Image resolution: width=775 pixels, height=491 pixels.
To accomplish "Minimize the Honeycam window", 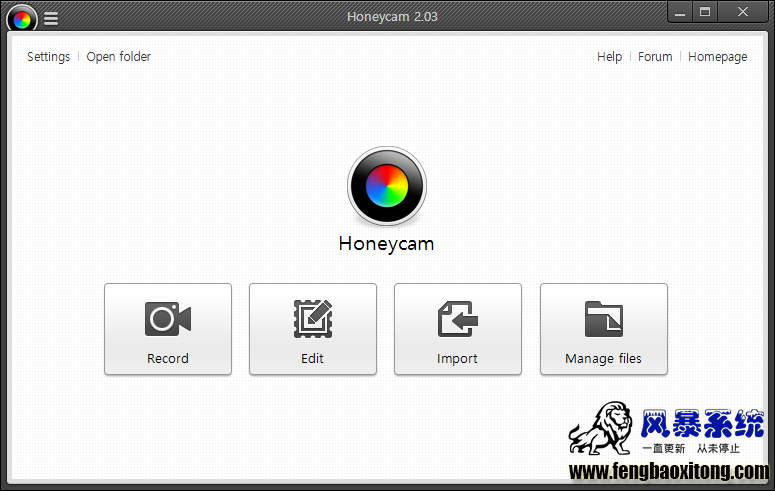I will point(680,12).
